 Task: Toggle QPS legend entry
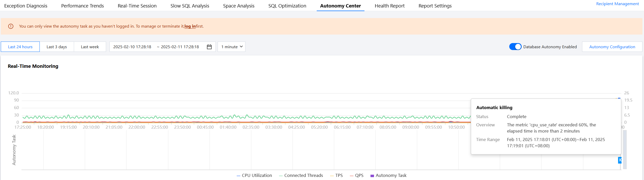pyautogui.click(x=356, y=175)
